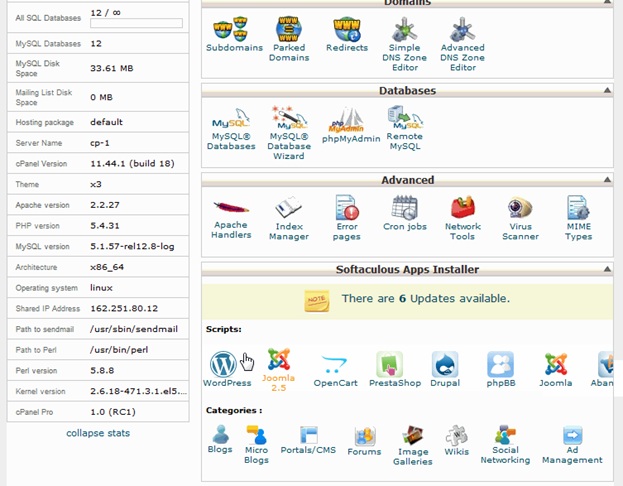Select the Architecture x86_64 value

pyautogui.click(x=107, y=267)
